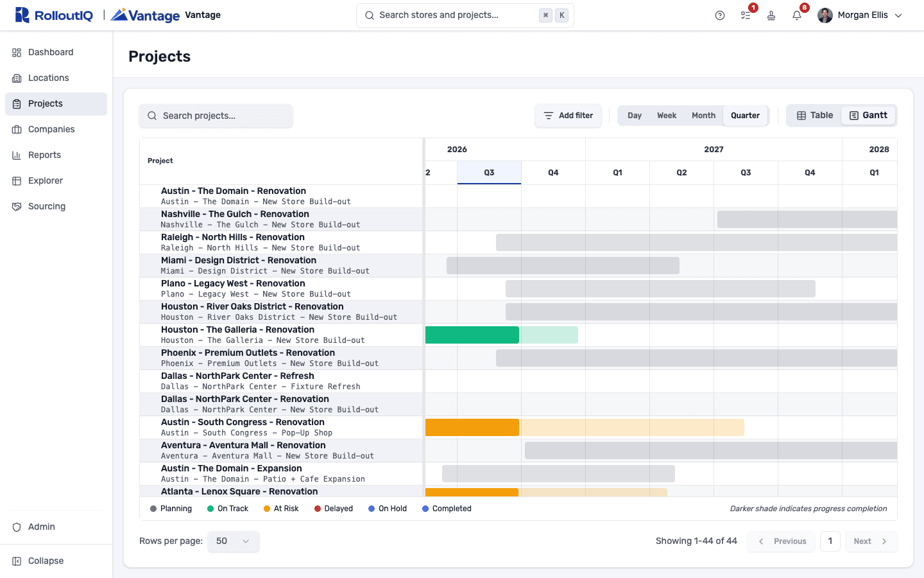924x578 pixels.
Task: Click the On Track legend entry
Action: (x=228, y=509)
